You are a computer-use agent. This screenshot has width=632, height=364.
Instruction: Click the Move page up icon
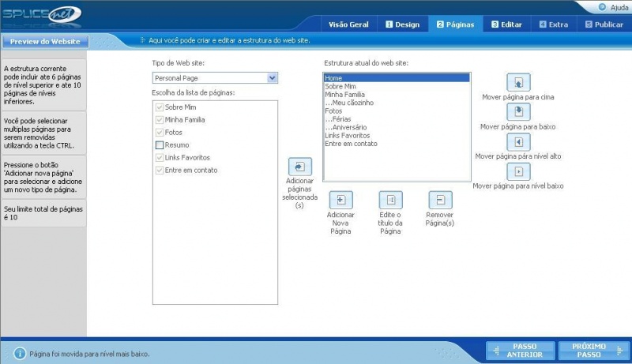click(x=518, y=83)
